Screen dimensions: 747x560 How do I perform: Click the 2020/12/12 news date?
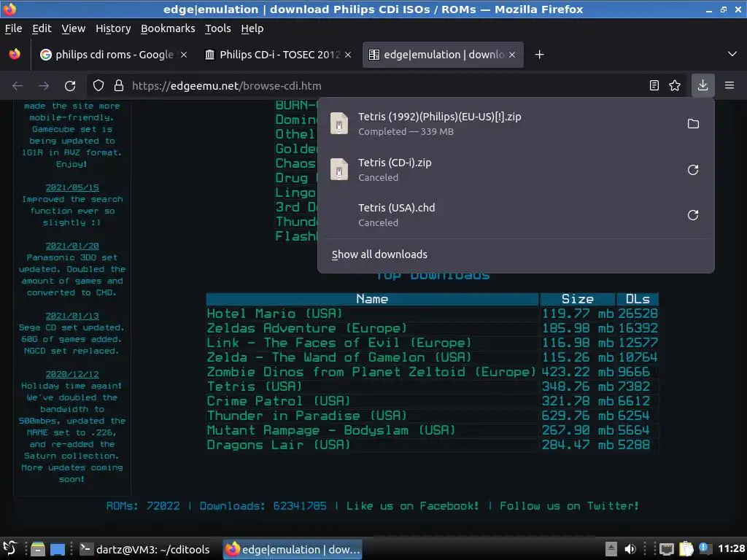[72, 374]
